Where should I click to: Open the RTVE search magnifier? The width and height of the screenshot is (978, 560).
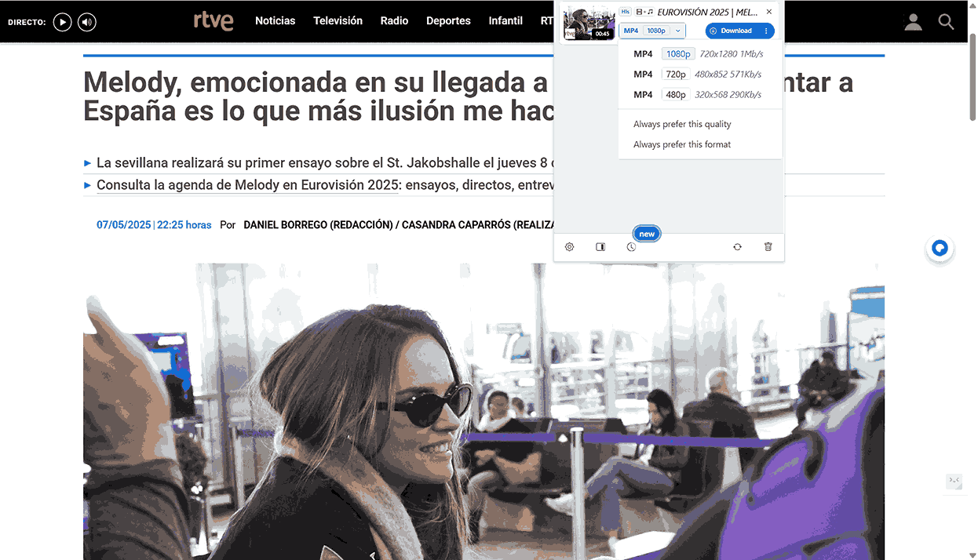click(947, 22)
